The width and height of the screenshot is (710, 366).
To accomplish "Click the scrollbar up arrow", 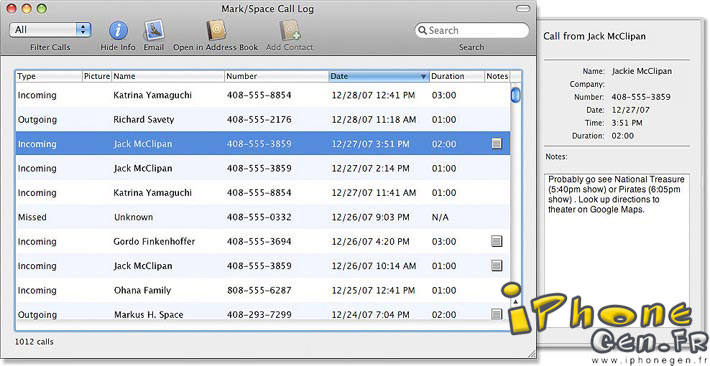I will click(x=515, y=301).
